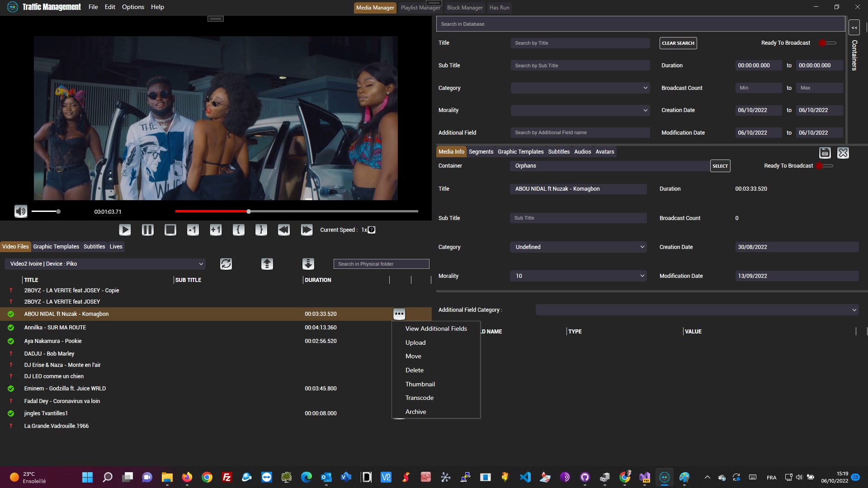Switch to the Lives tab
Viewport: 868px width, 488px height.
pyautogui.click(x=116, y=247)
